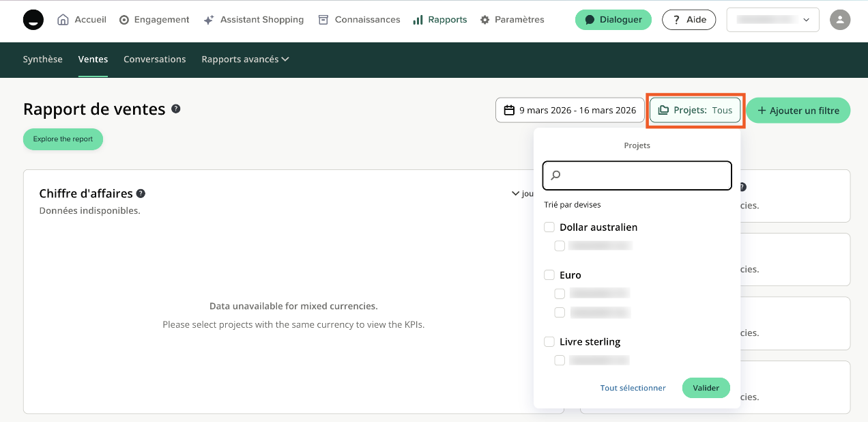
Task: Open the account selector dropdown
Action: pyautogui.click(x=772, y=20)
